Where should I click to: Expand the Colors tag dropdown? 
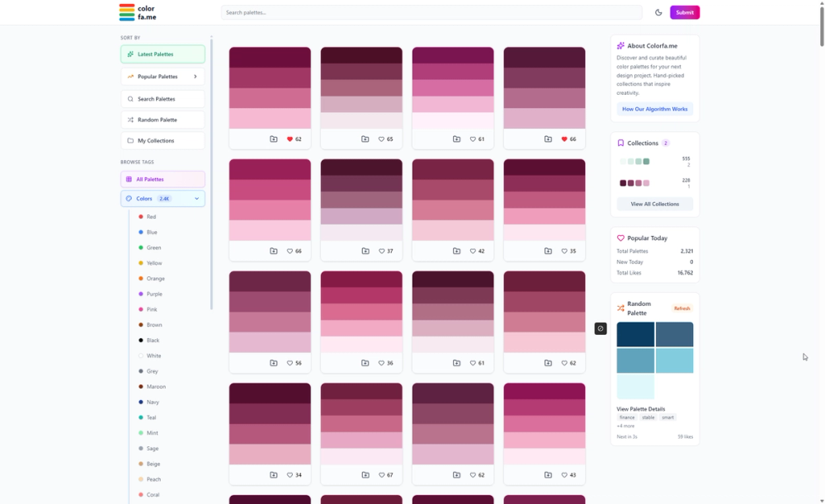click(x=196, y=198)
